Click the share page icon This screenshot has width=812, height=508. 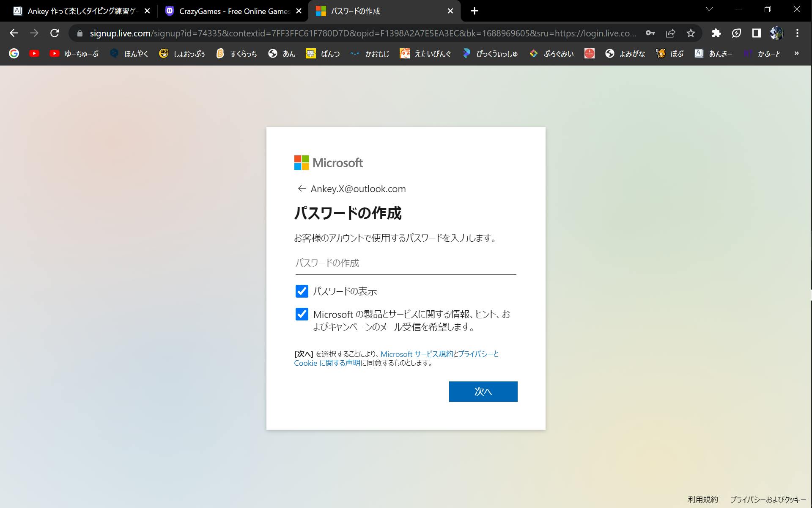point(670,33)
